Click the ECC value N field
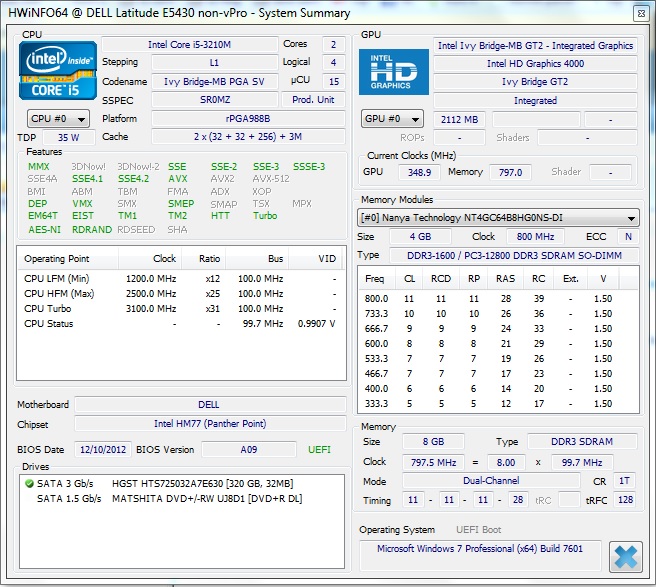The height and width of the screenshot is (587, 656). (x=628, y=237)
